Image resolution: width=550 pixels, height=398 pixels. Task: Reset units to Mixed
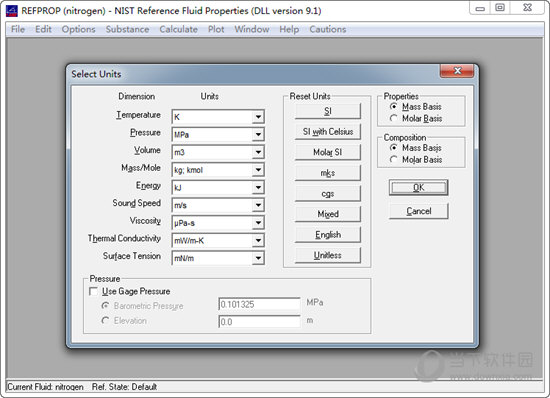click(x=328, y=214)
